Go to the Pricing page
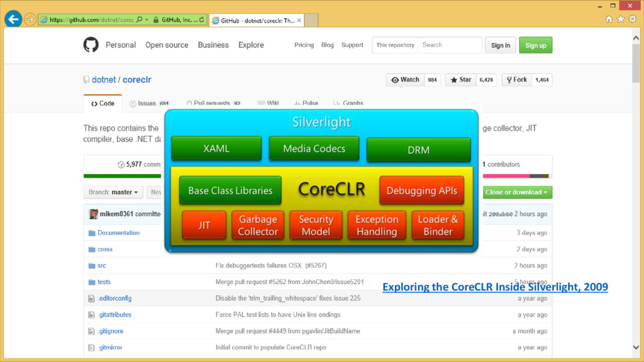Image resolution: width=644 pixels, height=362 pixels. (304, 45)
